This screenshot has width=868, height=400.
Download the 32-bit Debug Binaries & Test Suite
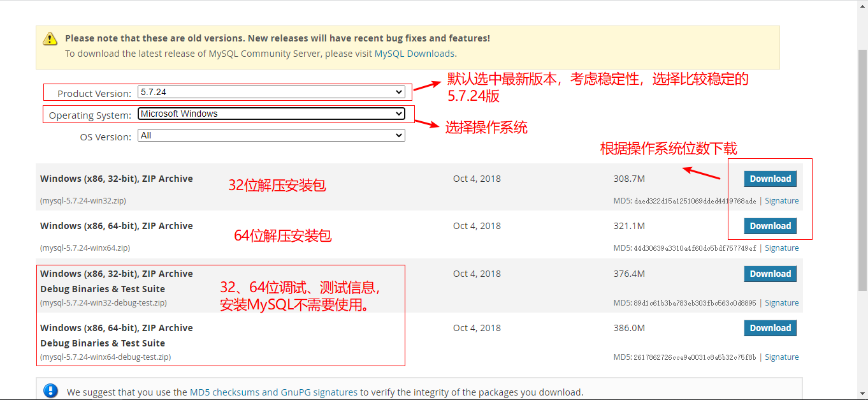[770, 274]
